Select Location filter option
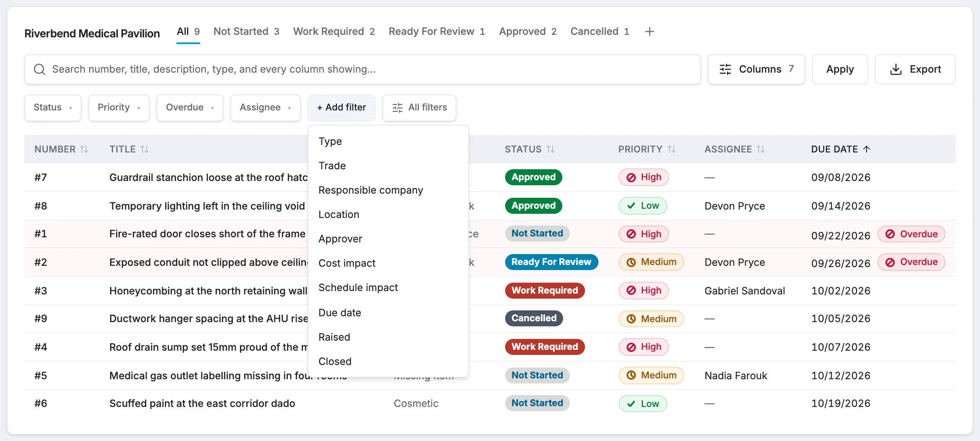980x441 pixels. click(x=388, y=215)
